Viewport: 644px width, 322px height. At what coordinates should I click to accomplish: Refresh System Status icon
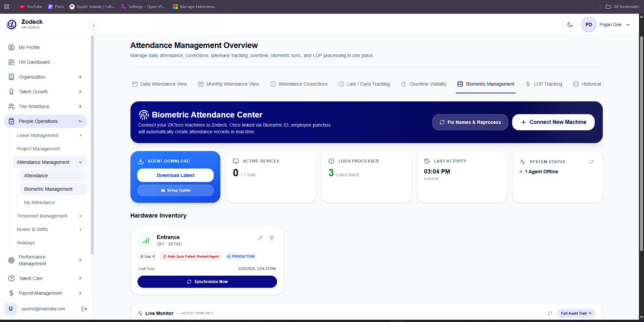pos(592,162)
